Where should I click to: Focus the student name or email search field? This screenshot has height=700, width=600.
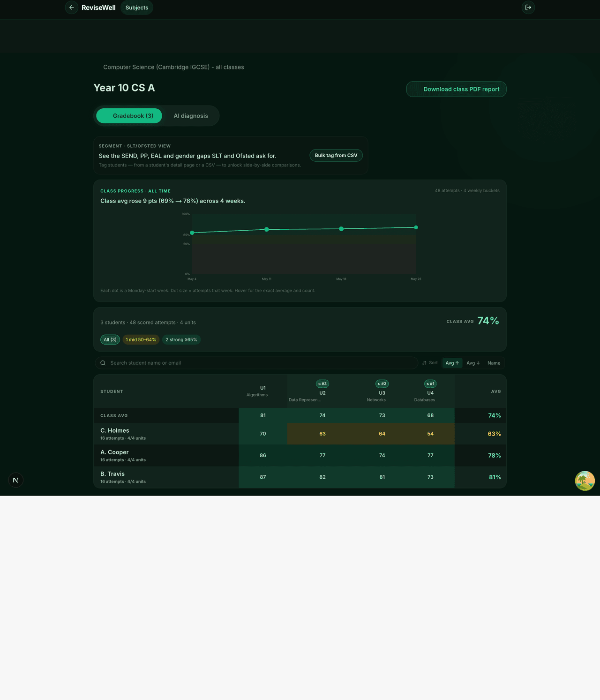coord(256,363)
